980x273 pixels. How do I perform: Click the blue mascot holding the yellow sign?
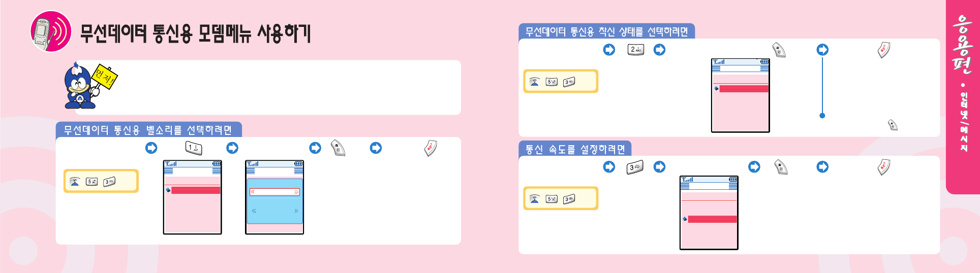pyautogui.click(x=81, y=86)
